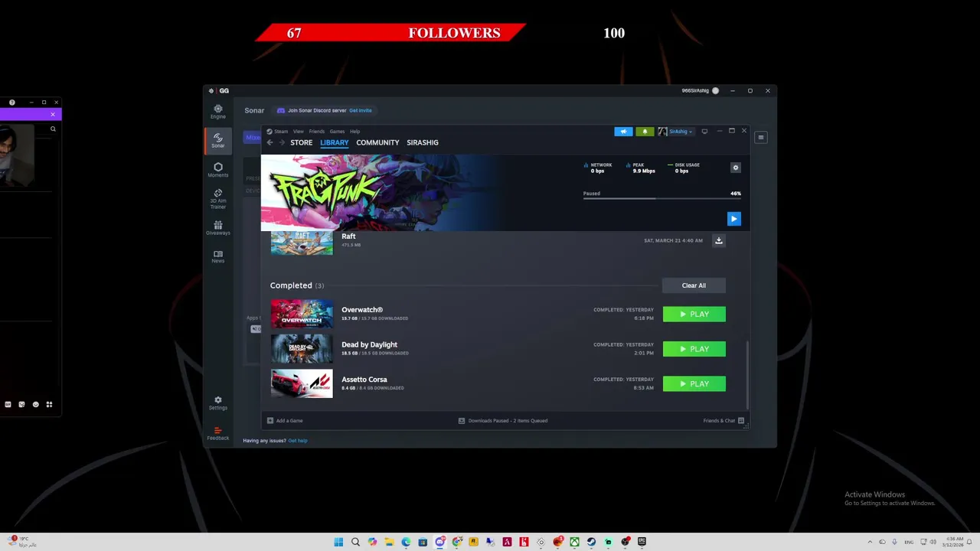
Task: Click 'Downloads Paused - 2 Items Queued' status
Action: (x=508, y=420)
